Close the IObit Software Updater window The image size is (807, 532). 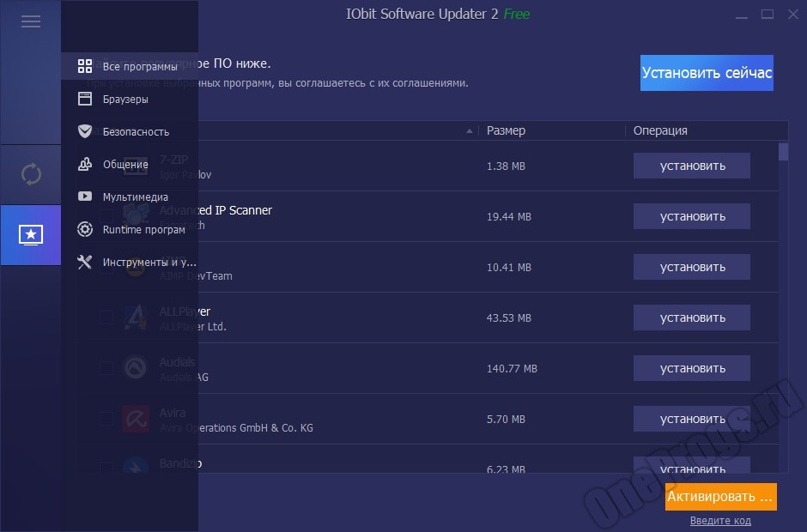pyautogui.click(x=793, y=15)
